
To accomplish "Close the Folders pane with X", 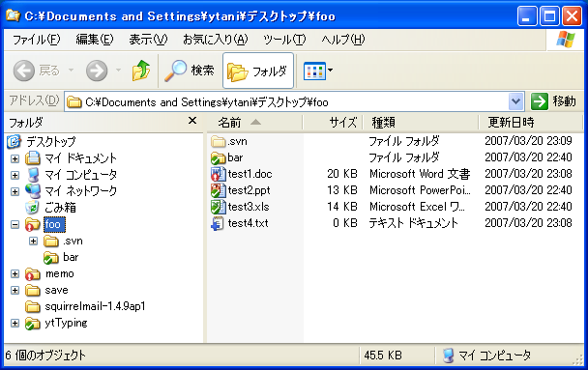I will pos(192,121).
